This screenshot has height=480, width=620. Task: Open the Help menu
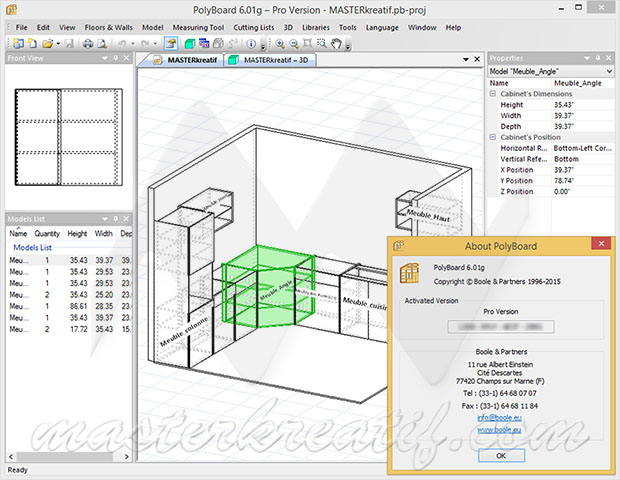pos(453,28)
